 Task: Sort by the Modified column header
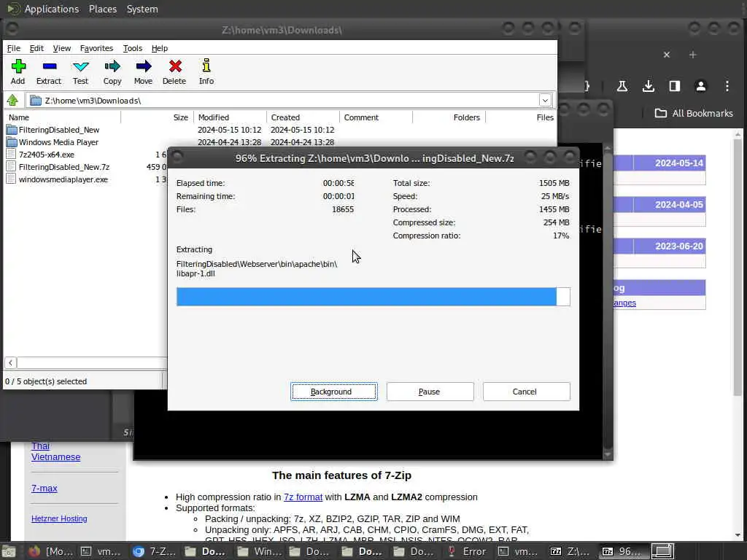[x=230, y=117]
